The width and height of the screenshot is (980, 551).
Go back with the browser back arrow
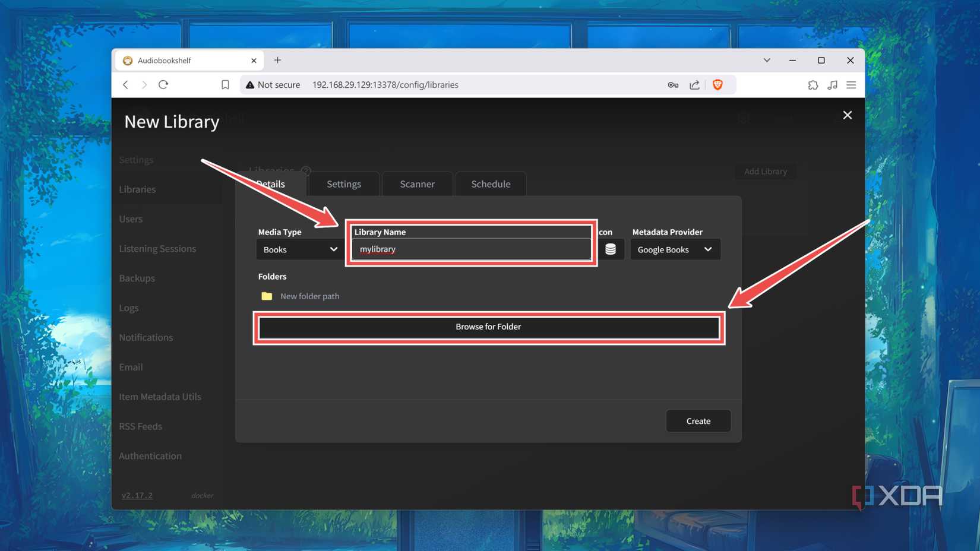click(x=125, y=85)
